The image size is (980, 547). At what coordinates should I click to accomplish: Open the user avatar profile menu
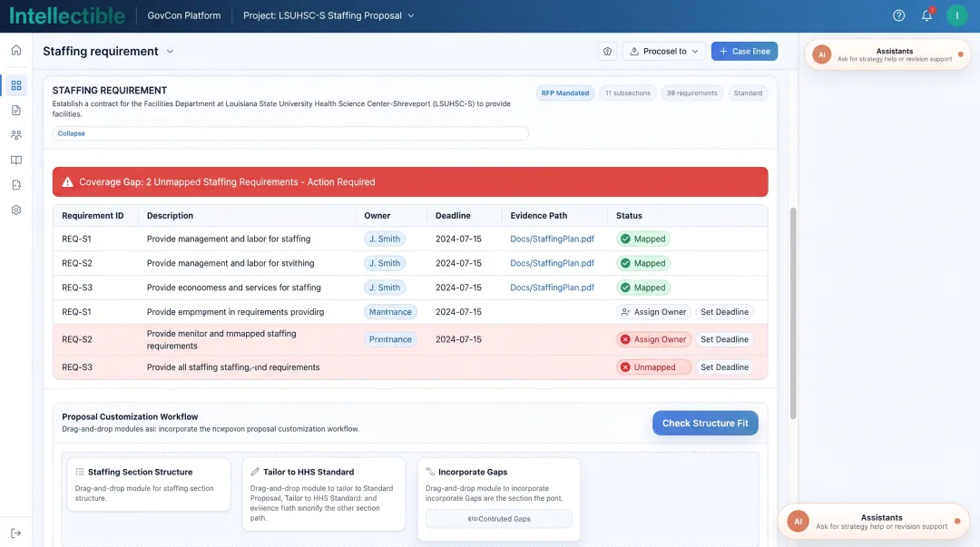(957, 15)
